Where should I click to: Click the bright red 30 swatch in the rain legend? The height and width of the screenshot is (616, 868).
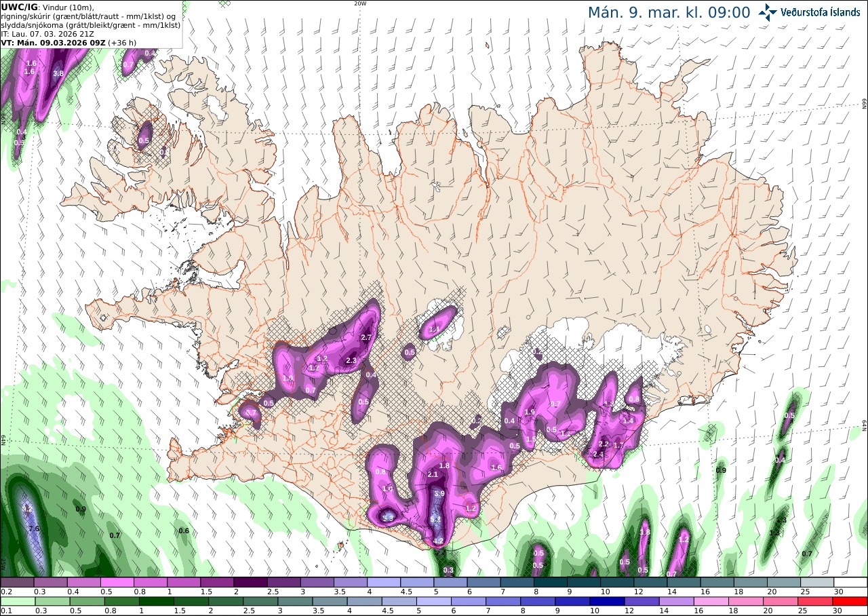click(x=851, y=601)
